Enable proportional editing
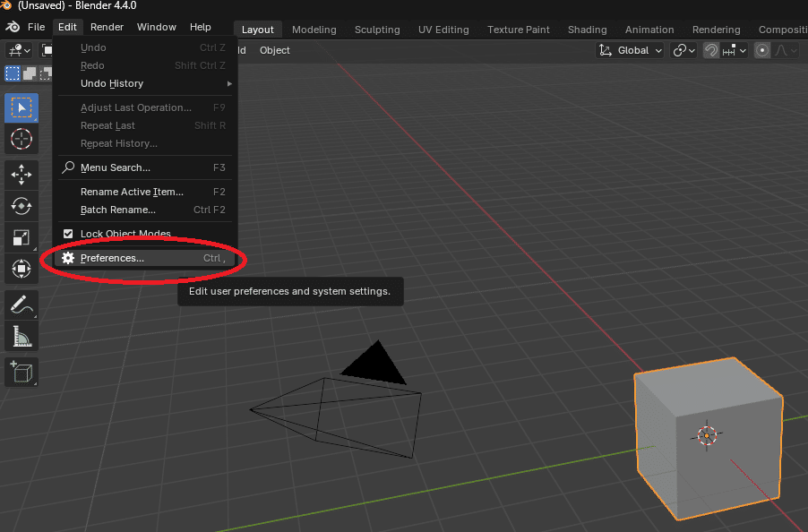808x532 pixels. pyautogui.click(x=761, y=50)
